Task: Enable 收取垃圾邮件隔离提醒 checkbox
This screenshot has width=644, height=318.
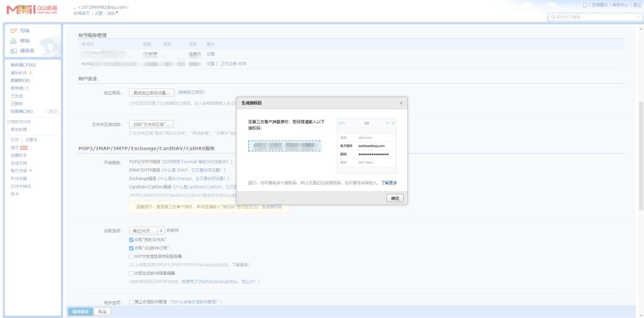Action: [131, 273]
